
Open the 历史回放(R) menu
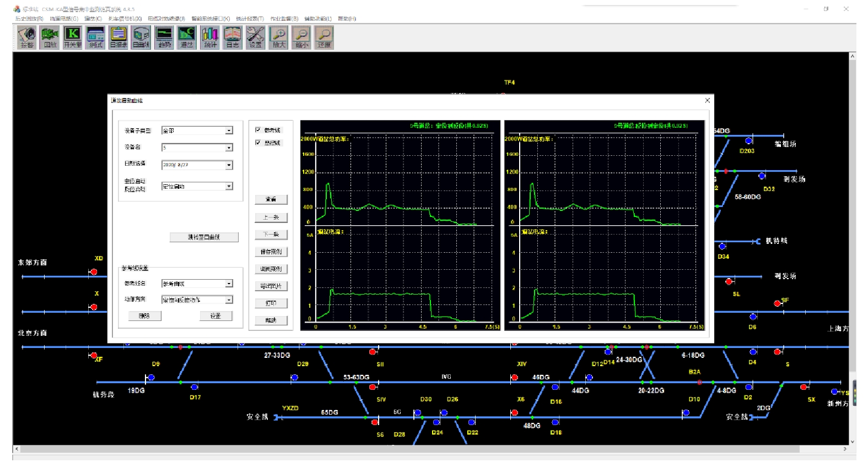(x=29, y=19)
